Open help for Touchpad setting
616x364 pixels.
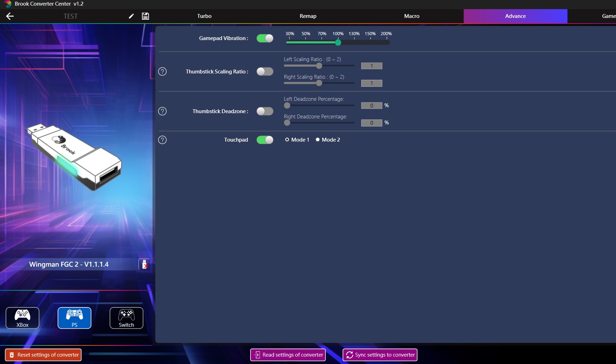coord(162,140)
